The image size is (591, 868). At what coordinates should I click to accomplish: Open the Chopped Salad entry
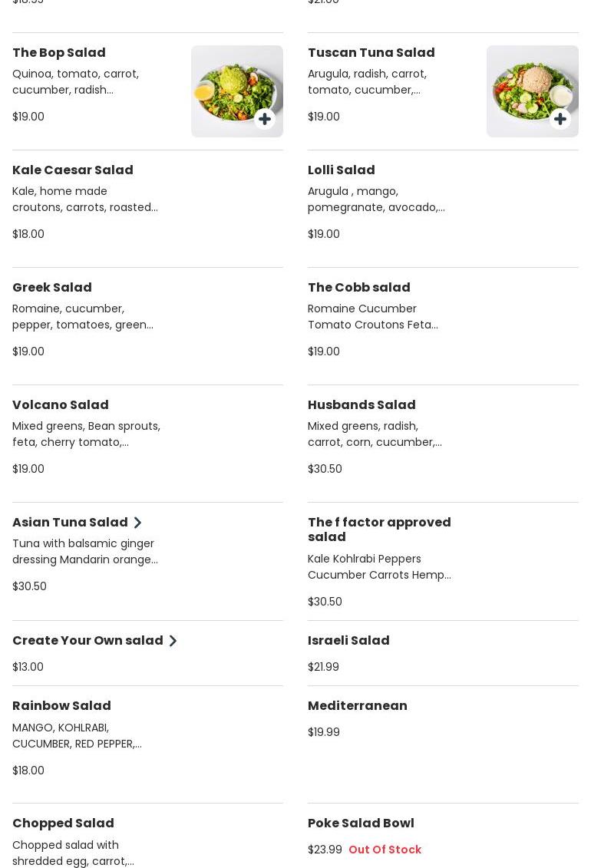63,823
